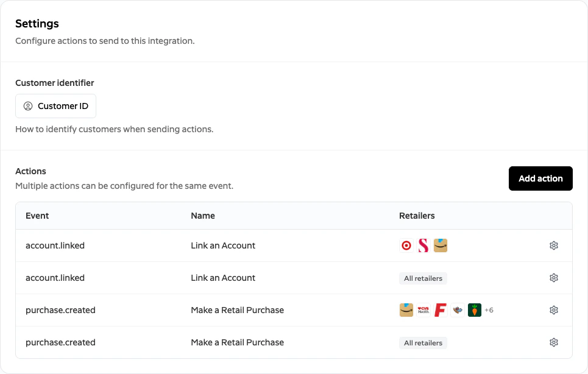Screen dimensions: 588x374
Task: Click Make a Retail Purchase in last row
Action: [238, 342]
